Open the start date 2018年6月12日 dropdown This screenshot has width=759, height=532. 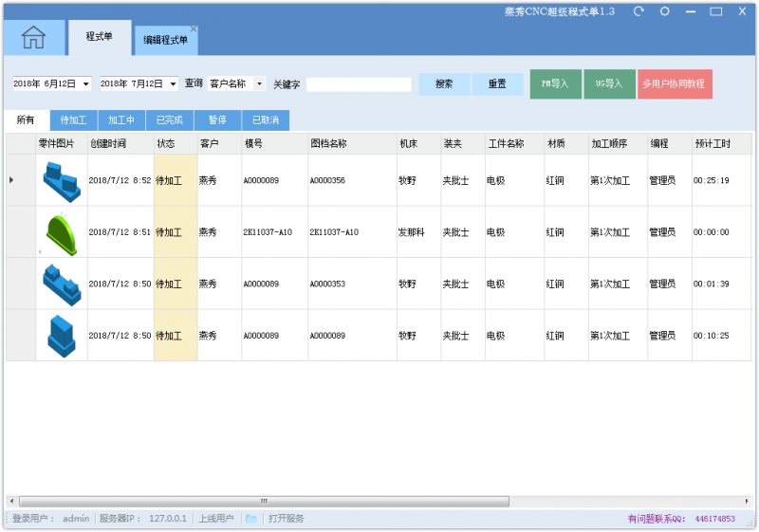[85, 84]
